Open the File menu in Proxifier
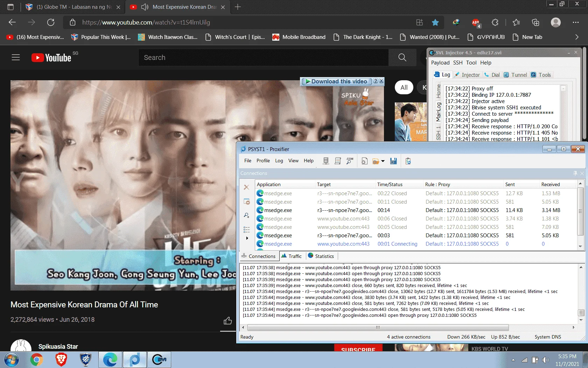 pyautogui.click(x=248, y=161)
